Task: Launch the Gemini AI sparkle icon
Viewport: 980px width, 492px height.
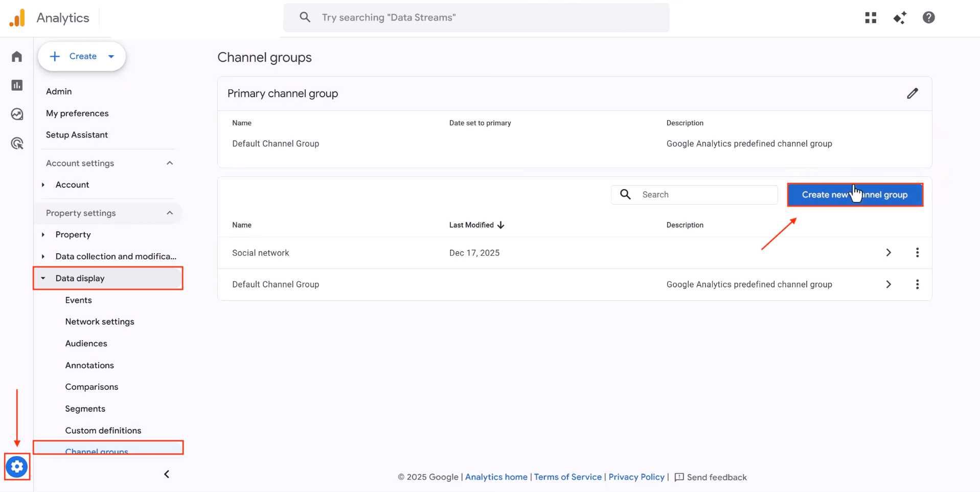Action: [x=900, y=17]
